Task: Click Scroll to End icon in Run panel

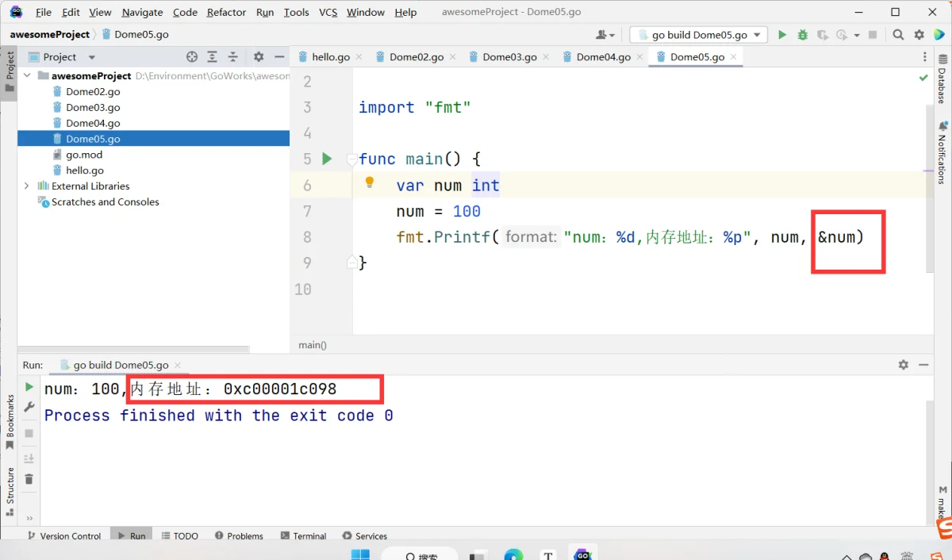Action: tap(29, 458)
